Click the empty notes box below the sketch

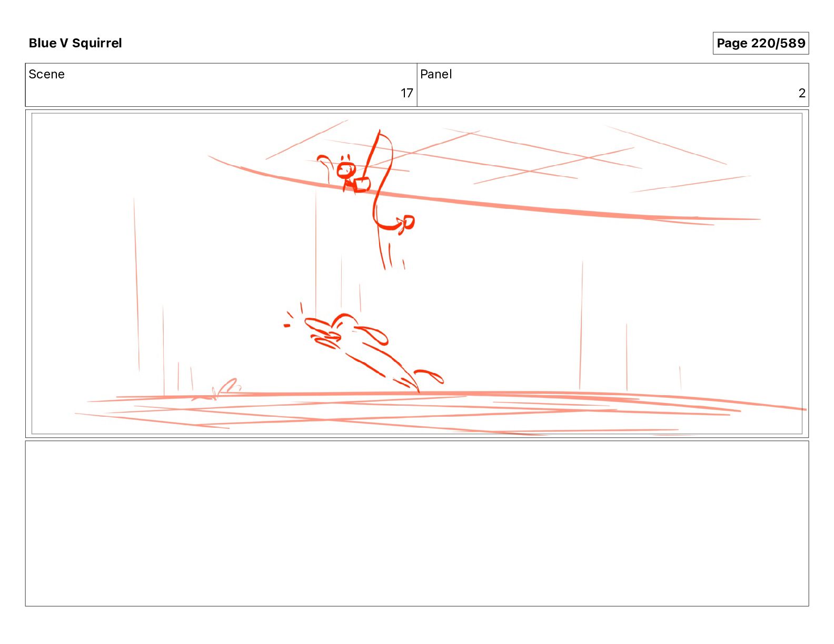coord(417,524)
